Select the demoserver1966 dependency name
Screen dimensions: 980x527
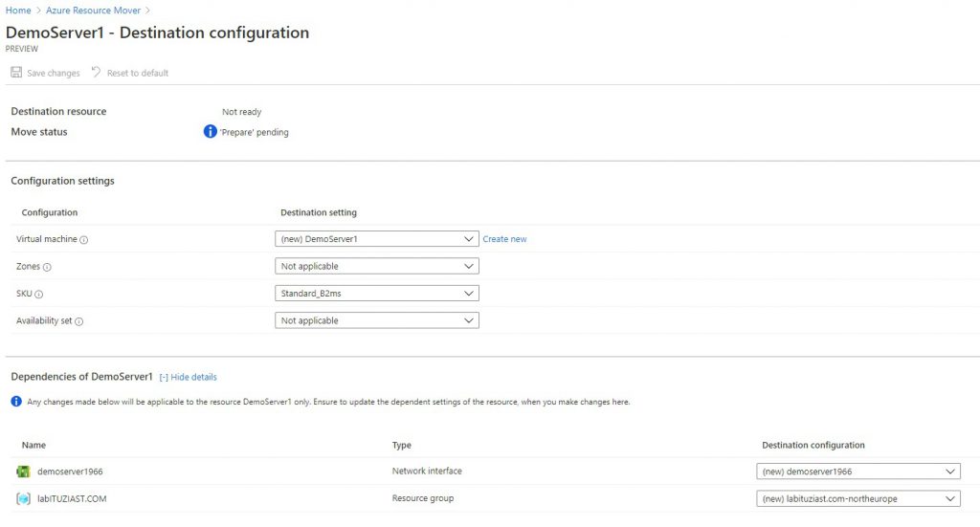[70, 472]
